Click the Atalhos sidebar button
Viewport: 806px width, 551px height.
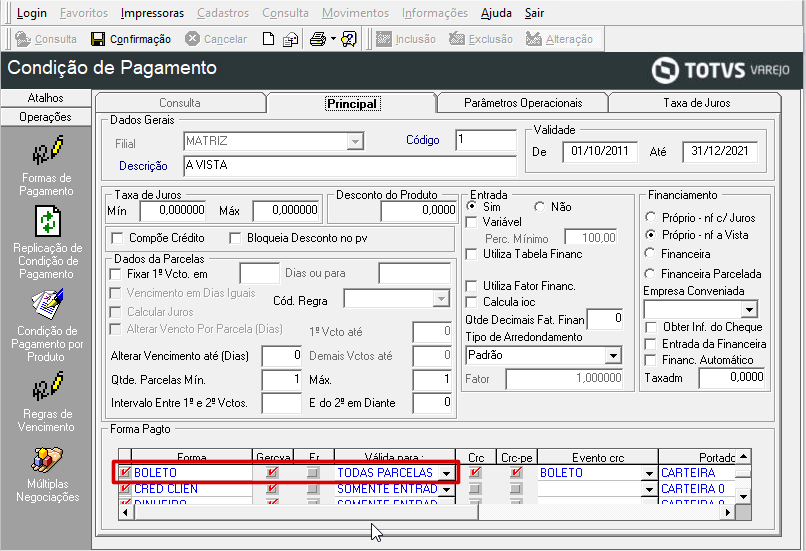[46, 98]
